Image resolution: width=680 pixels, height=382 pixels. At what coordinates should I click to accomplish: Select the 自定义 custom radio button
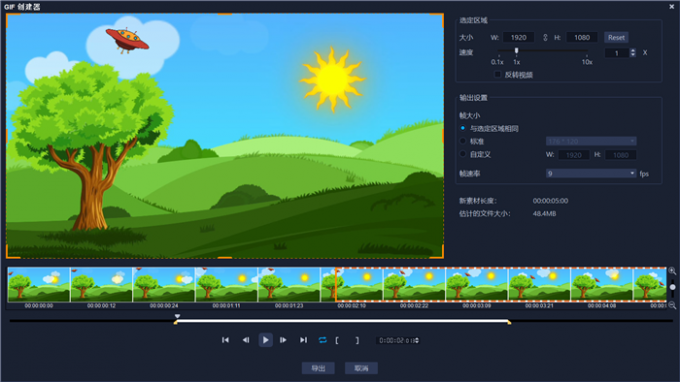point(463,154)
